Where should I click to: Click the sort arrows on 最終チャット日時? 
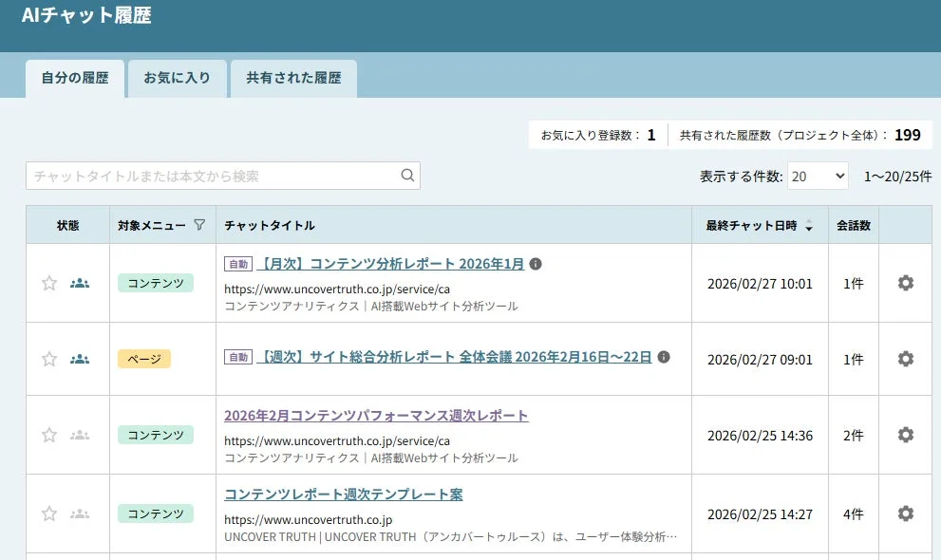point(808,226)
